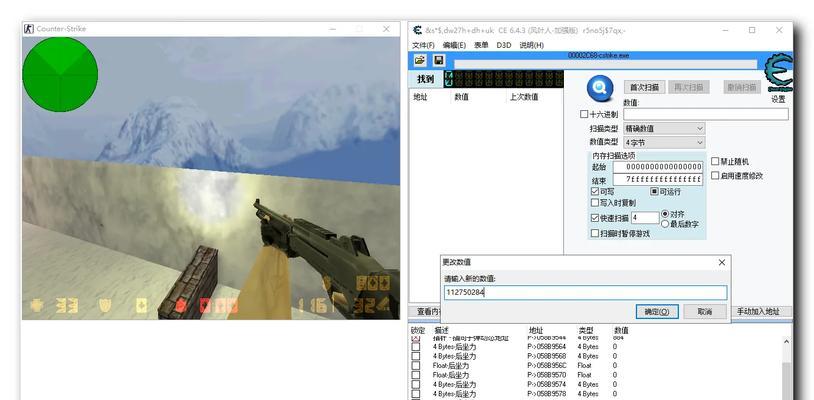The width and height of the screenshot is (814, 400).
Task: Lock the Float row at P->058B956C
Action: [x=416, y=366]
